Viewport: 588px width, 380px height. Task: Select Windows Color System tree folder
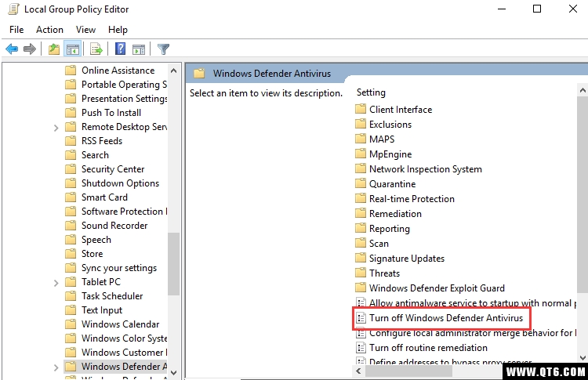[116, 338]
